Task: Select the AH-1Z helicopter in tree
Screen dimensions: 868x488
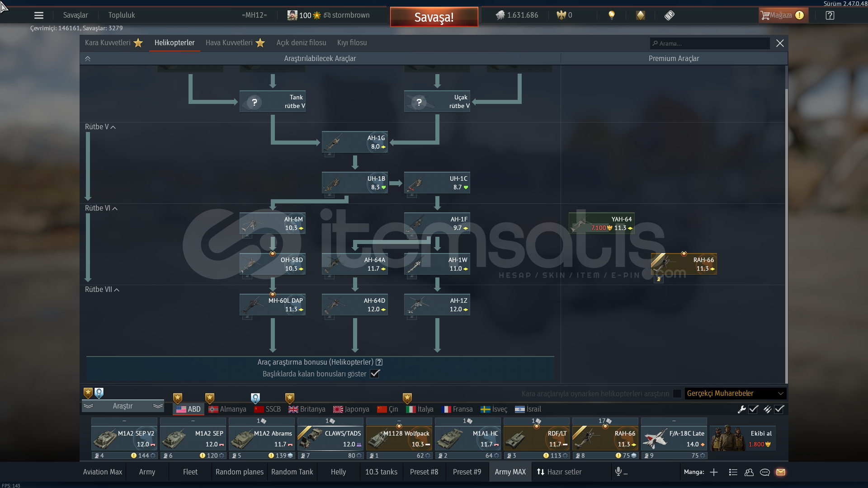Action: tap(437, 305)
